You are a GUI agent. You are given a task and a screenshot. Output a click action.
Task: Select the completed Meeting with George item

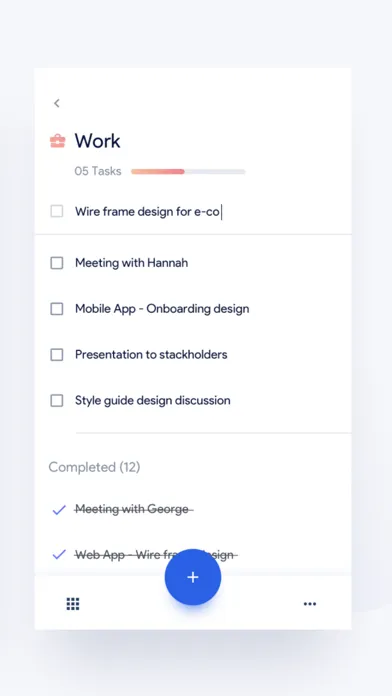click(134, 509)
